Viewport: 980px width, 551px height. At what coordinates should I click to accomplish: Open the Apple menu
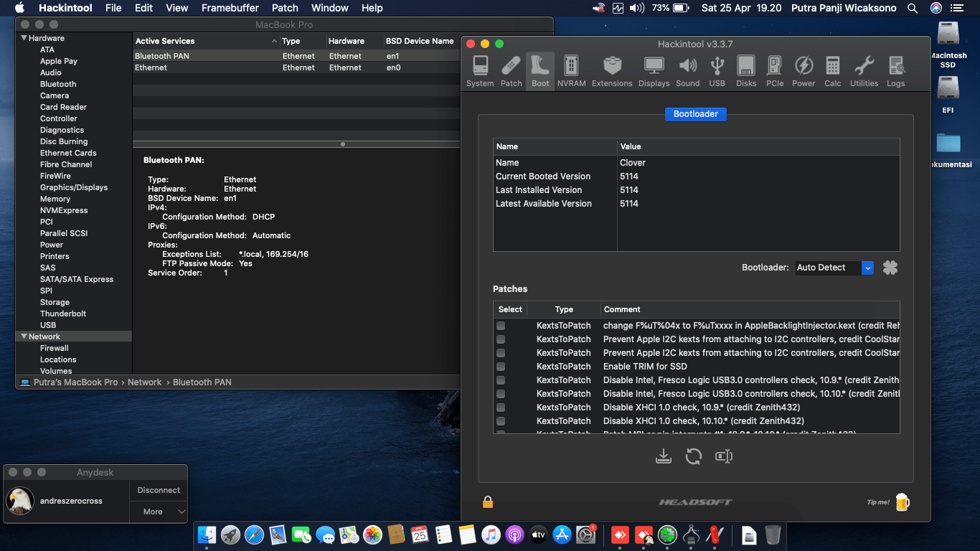pyautogui.click(x=19, y=8)
